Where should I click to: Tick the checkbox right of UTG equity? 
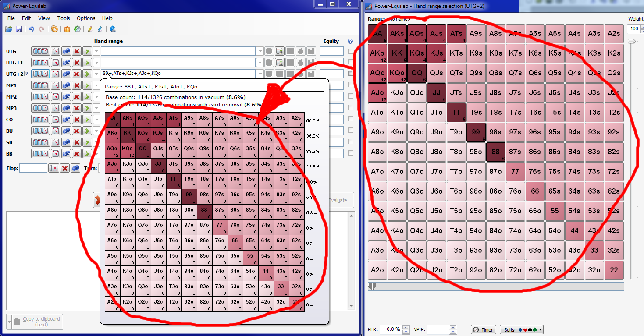[351, 51]
